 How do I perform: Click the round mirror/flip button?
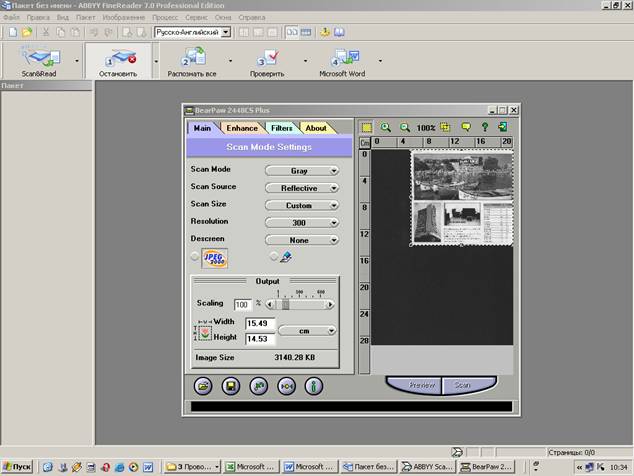coord(286,386)
